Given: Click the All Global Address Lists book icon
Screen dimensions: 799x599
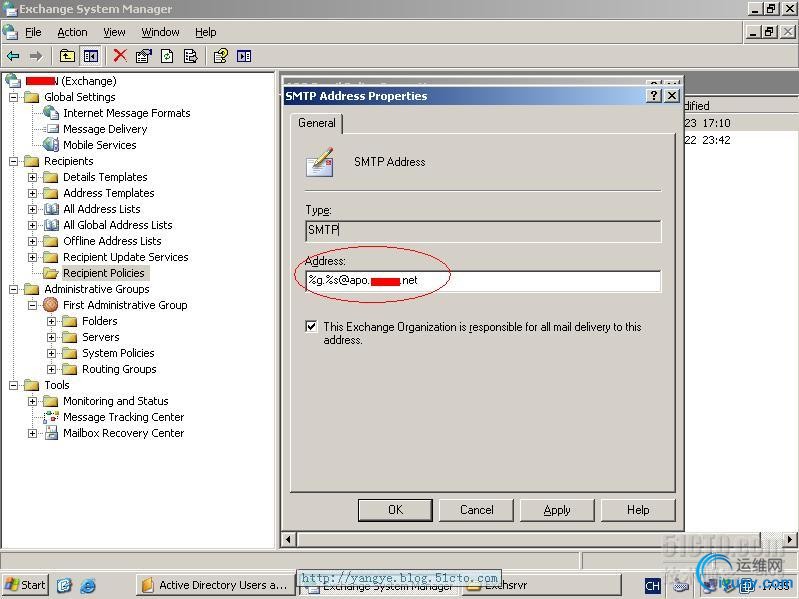Looking at the screenshot, I should point(51,225).
